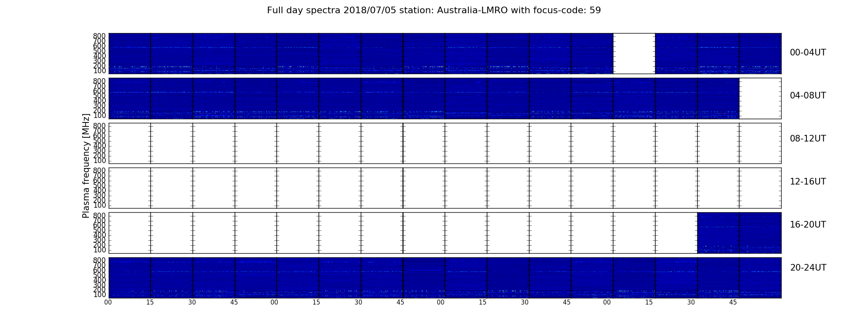Select the '16-20UT' panel label
This screenshot has width=868, height=331.
click(808, 225)
